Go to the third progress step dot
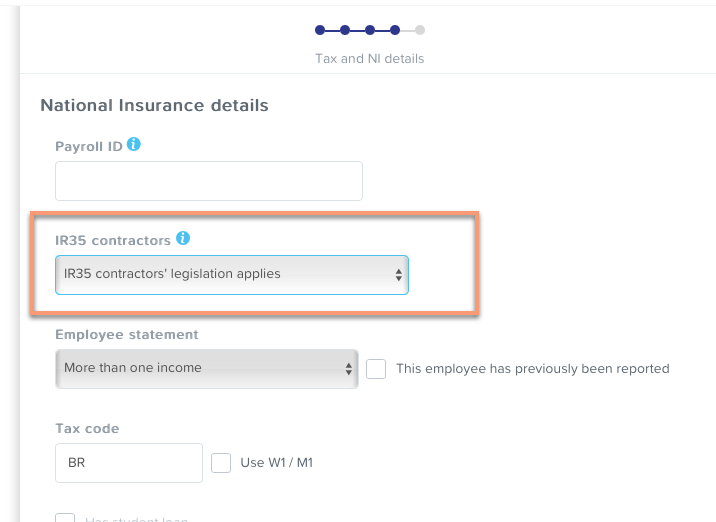Screen dimensions: 716x522 [370, 30]
